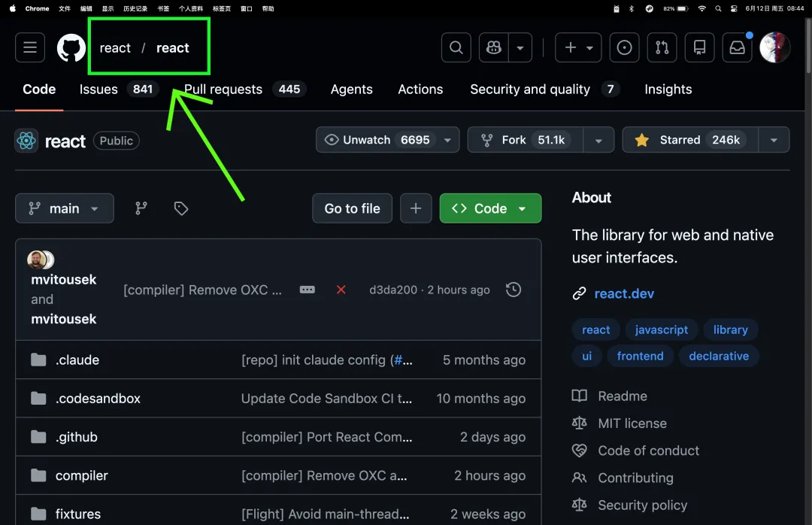
Task: Click mvitousek commit author avatar
Action: click(37, 259)
